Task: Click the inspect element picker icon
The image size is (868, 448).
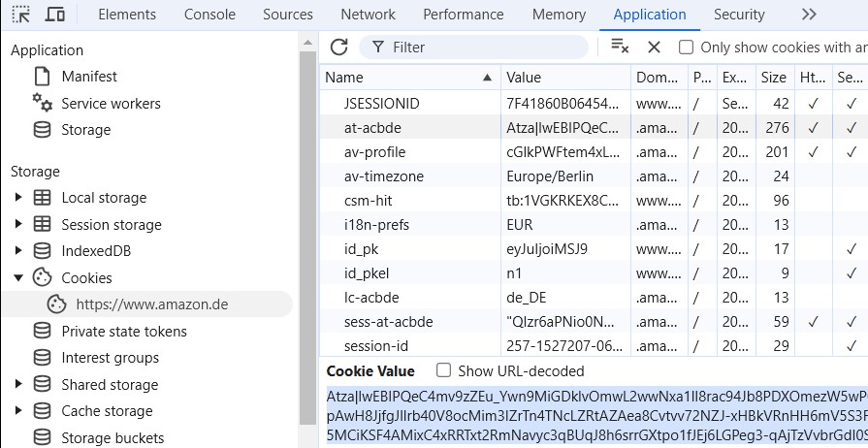Action: (x=21, y=15)
